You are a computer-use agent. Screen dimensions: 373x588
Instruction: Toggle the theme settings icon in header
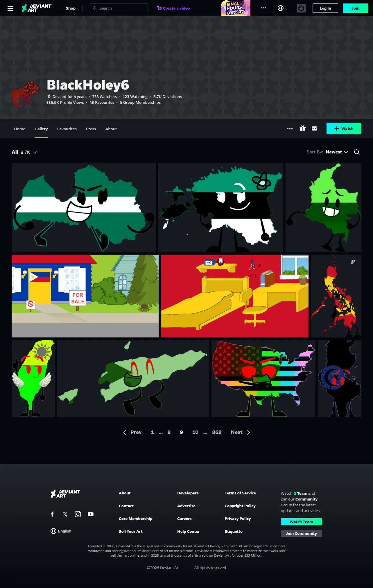tap(301, 8)
